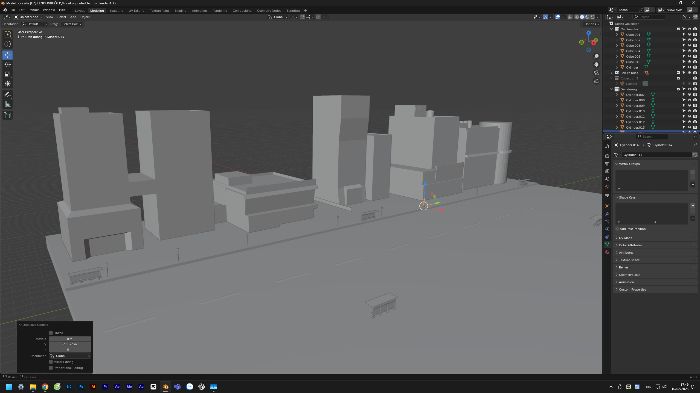Image resolution: width=700 pixels, height=393 pixels.
Task: Open the outliner filter funnel icon
Action: pyautogui.click(x=685, y=17)
